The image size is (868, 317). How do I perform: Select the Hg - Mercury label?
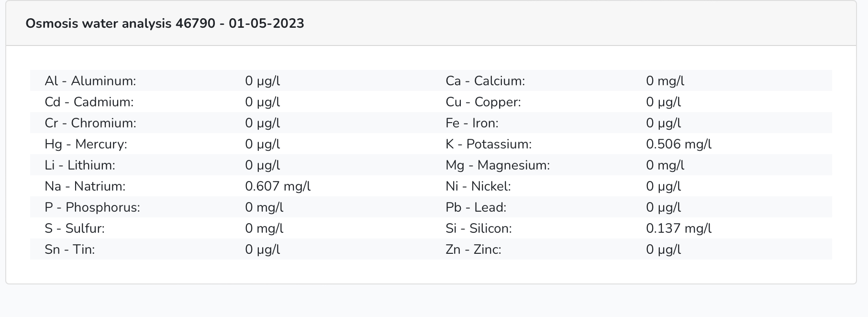tap(86, 144)
